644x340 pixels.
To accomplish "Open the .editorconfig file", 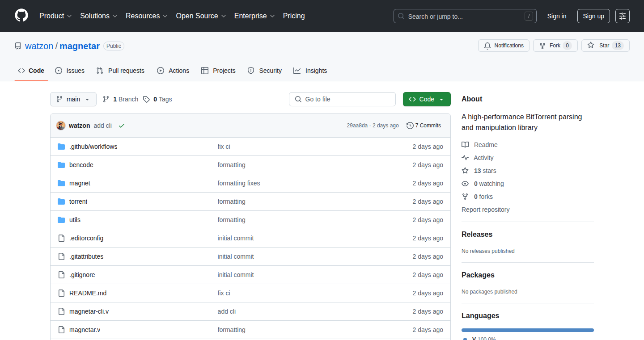I will pyautogui.click(x=86, y=238).
